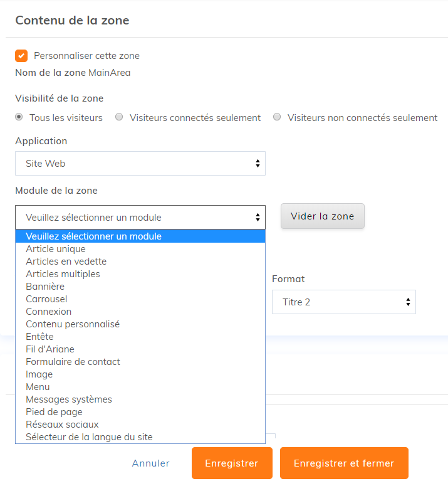The width and height of the screenshot is (448, 491).
Task: Choose Contenu personnalisé module
Action: pos(73,324)
